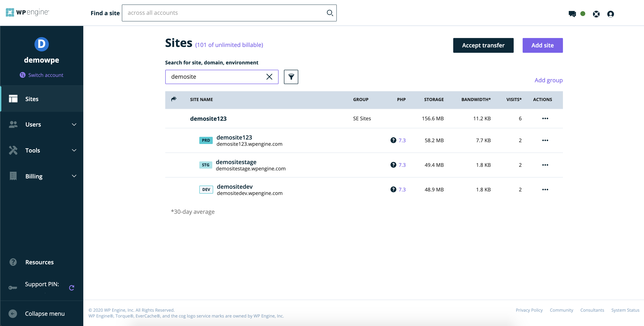This screenshot has height=326, width=644.
Task: Click the Add group link
Action: click(549, 80)
